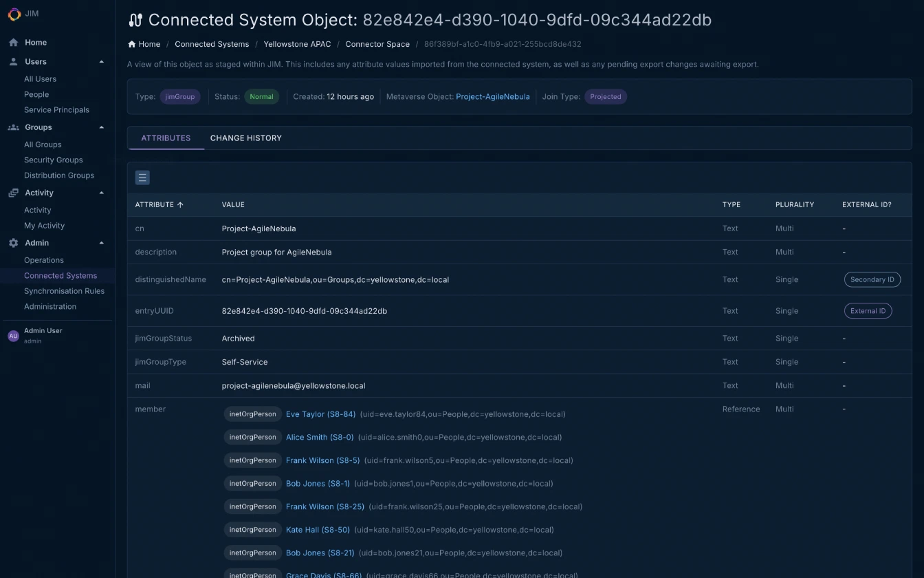Click the Admin gear icon in the sidebar

coord(12,242)
